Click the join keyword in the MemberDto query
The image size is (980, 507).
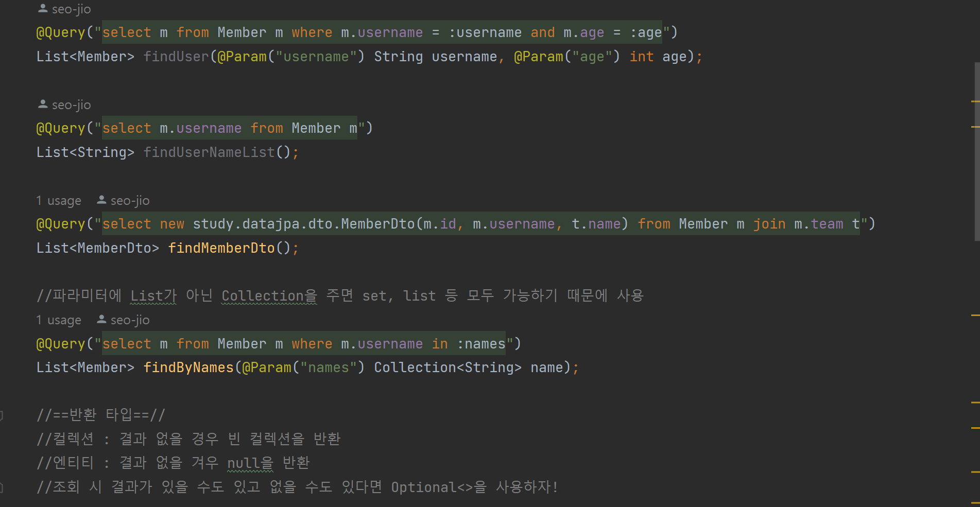tap(769, 224)
